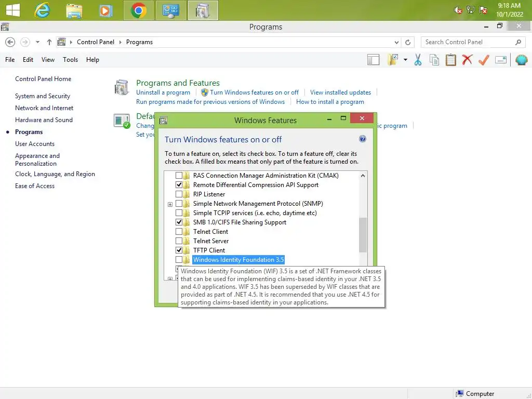Refresh the Control Panel address bar

(x=408, y=42)
